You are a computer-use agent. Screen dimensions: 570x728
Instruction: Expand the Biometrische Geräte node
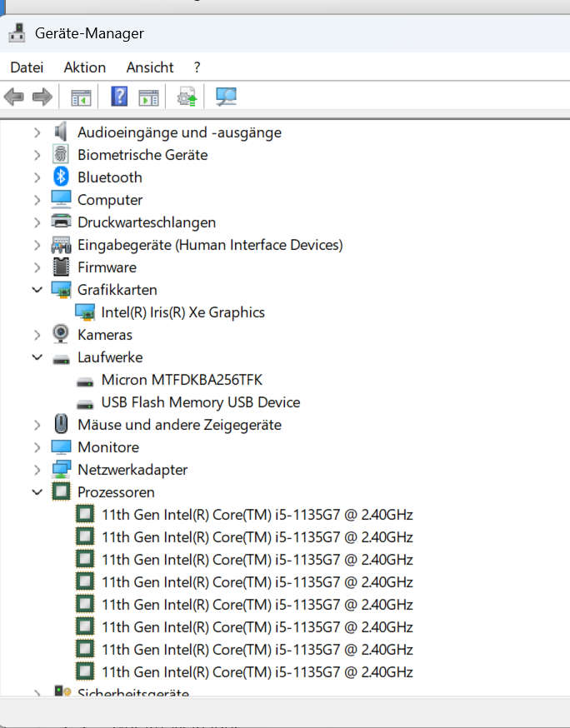pyautogui.click(x=37, y=155)
